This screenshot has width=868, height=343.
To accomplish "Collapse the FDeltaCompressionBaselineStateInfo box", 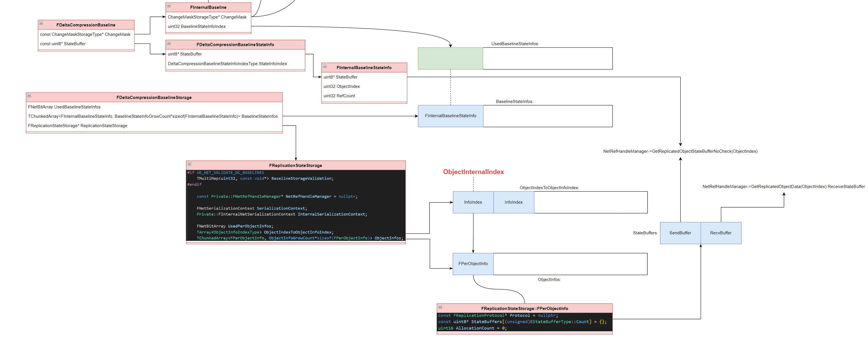I will click(x=169, y=44).
